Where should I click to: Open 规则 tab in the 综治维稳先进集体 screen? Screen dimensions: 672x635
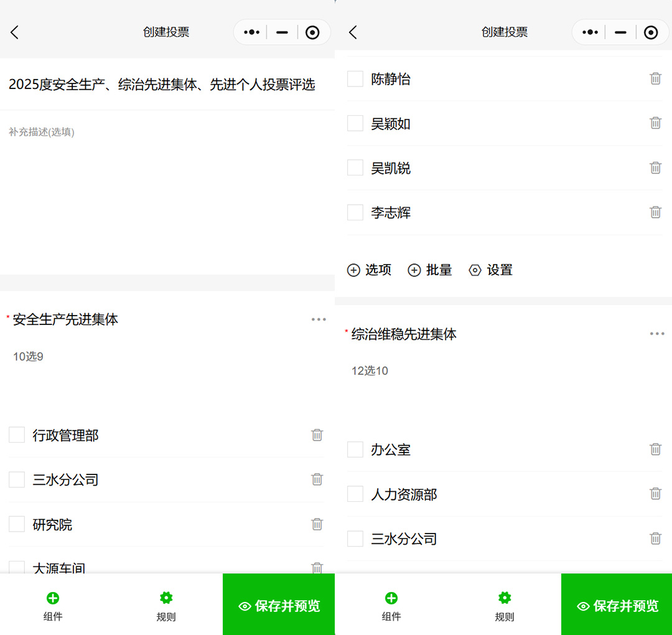[x=505, y=606]
